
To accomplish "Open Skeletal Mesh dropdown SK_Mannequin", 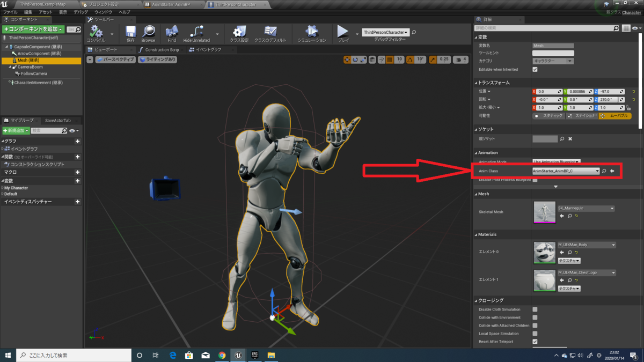I will [x=586, y=208].
